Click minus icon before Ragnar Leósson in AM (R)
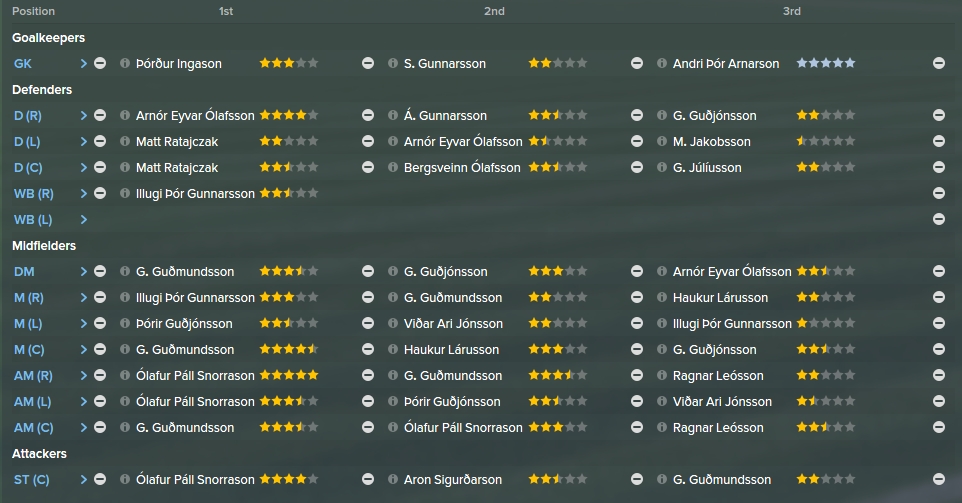This screenshot has height=503, width=962. (637, 375)
